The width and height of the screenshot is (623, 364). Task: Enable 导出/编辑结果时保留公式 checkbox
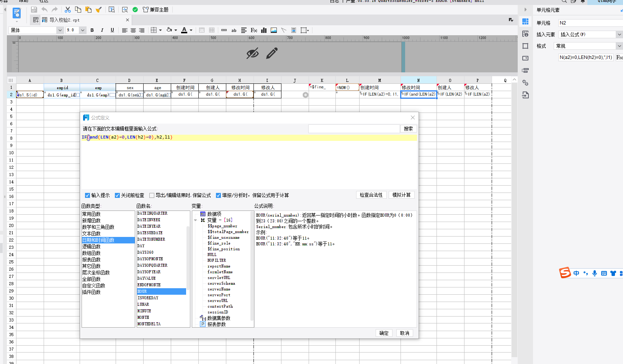[152, 195]
